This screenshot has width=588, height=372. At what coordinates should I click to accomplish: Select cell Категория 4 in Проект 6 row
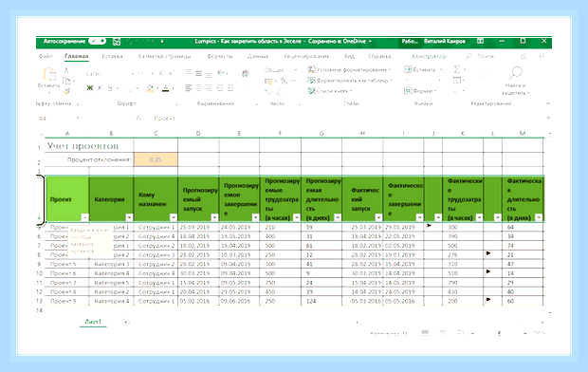pyautogui.click(x=111, y=273)
